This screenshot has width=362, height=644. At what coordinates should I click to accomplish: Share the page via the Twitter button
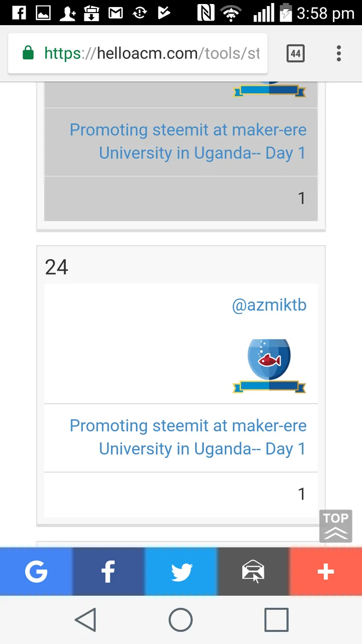181,572
